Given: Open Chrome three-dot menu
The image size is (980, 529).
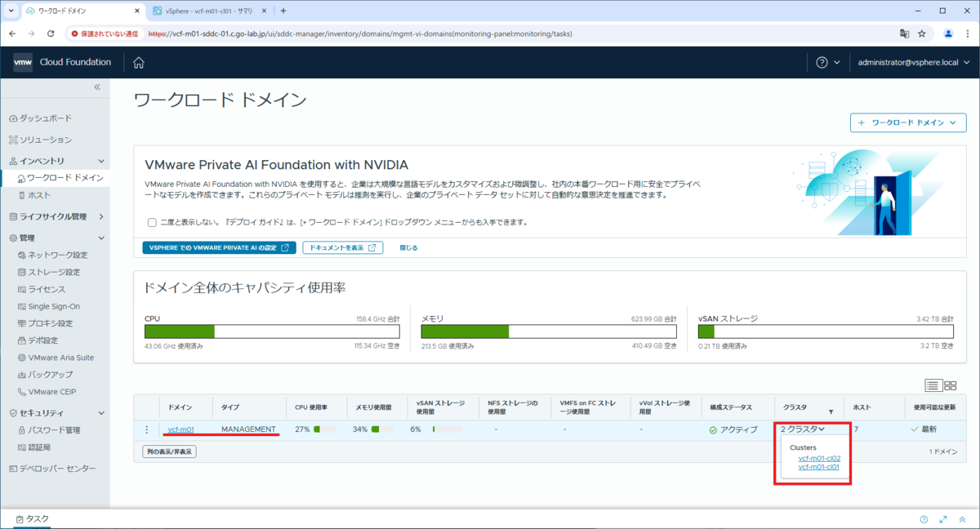Looking at the screenshot, I should point(968,33).
